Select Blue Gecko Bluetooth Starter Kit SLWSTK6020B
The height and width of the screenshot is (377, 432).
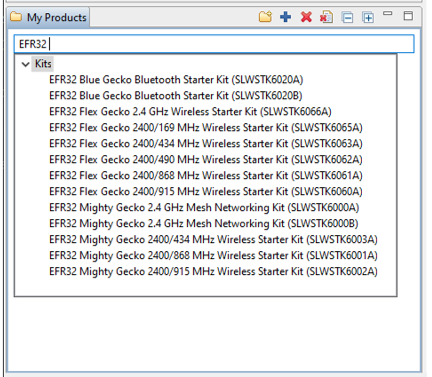[x=176, y=96]
